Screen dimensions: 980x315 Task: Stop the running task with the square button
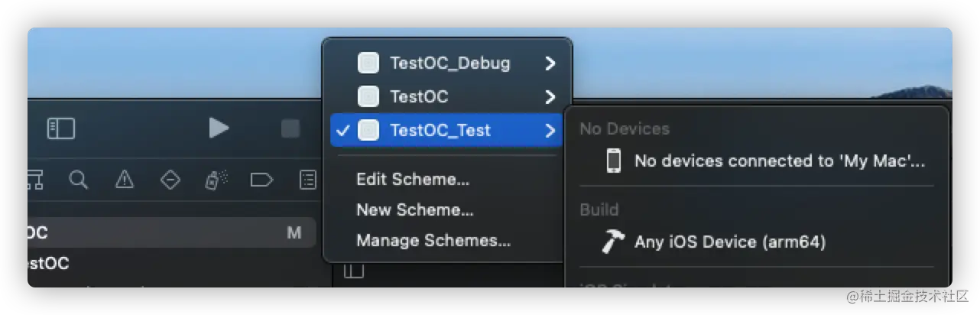point(290,128)
